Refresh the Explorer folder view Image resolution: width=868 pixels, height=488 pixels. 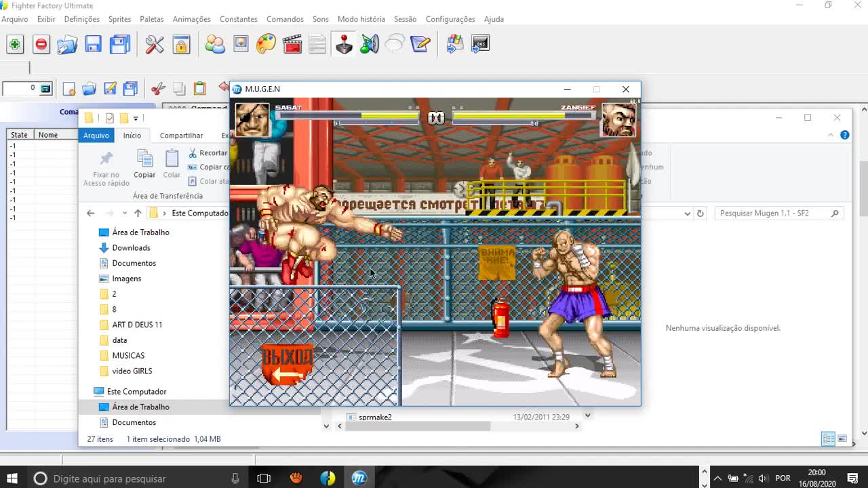coord(701,213)
